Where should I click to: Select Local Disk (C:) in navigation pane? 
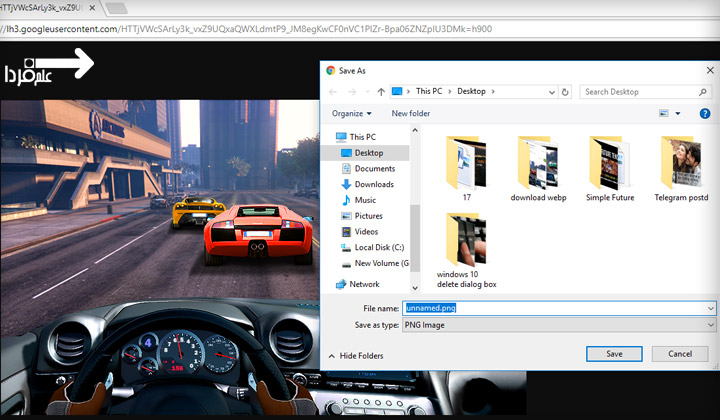[x=378, y=247]
